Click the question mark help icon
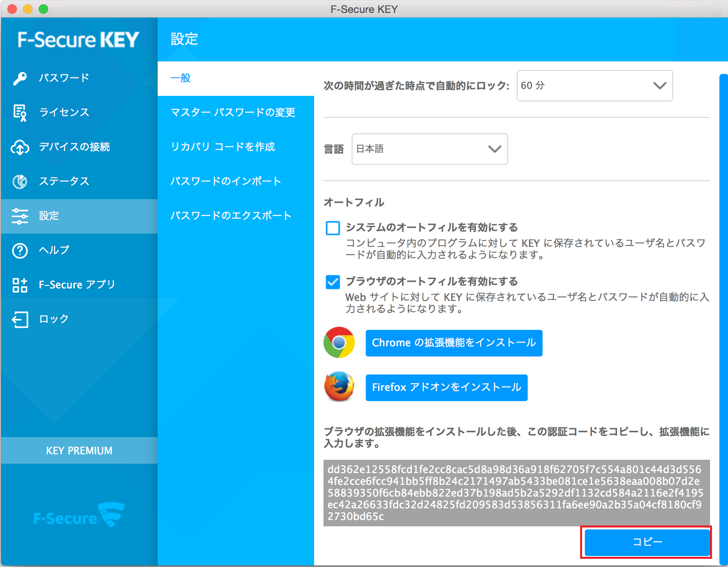The height and width of the screenshot is (567, 728). (x=20, y=250)
